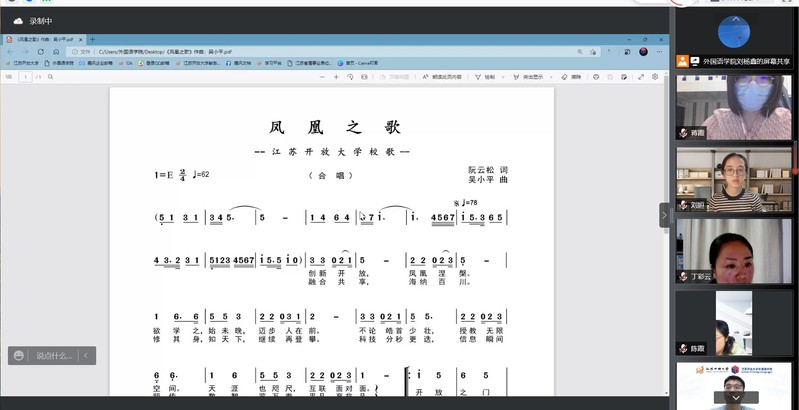
Task: Collapse the chat box with arrow
Action: [x=86, y=356]
